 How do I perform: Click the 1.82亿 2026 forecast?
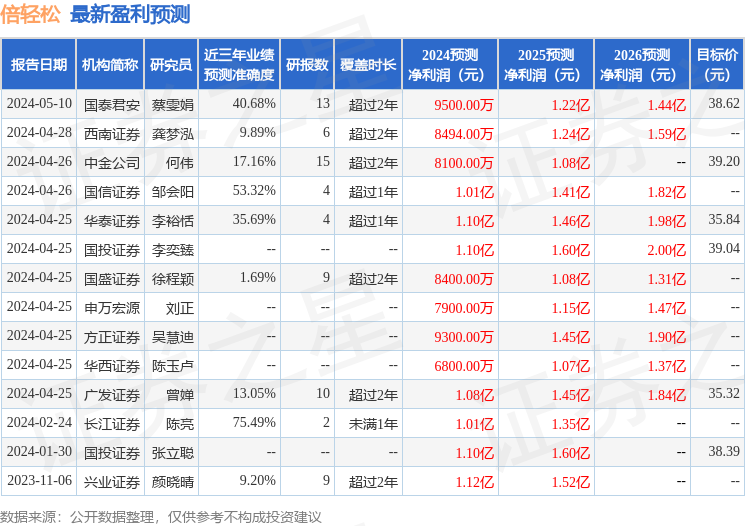click(x=667, y=192)
